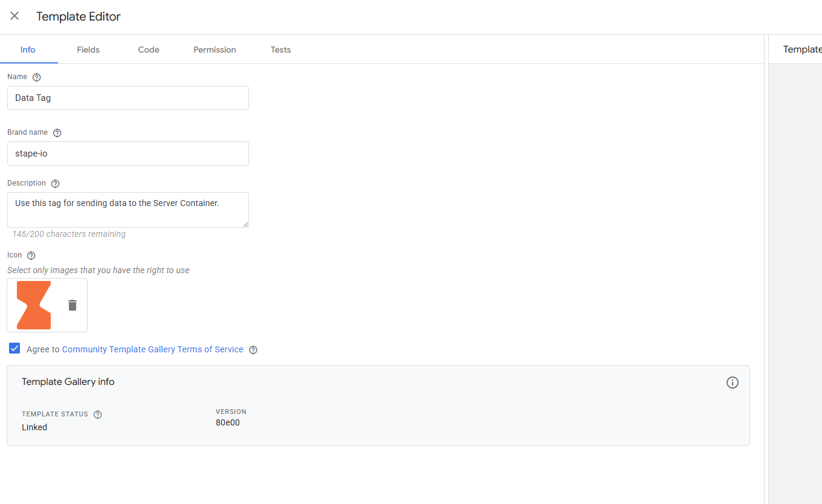Viewport: 822px width, 504px height.
Task: Delete the template icon with trash button
Action: coord(73,305)
